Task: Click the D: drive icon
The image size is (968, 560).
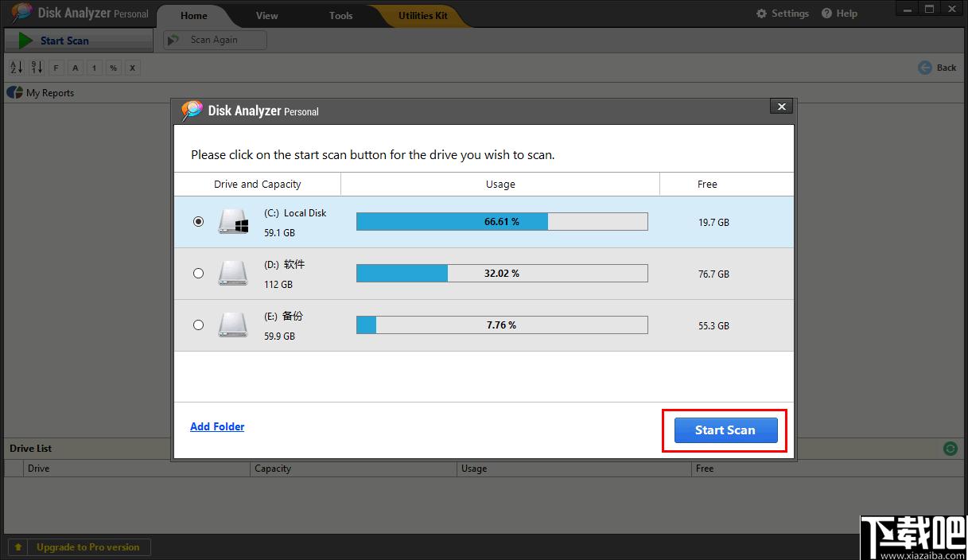Action: coord(233,273)
